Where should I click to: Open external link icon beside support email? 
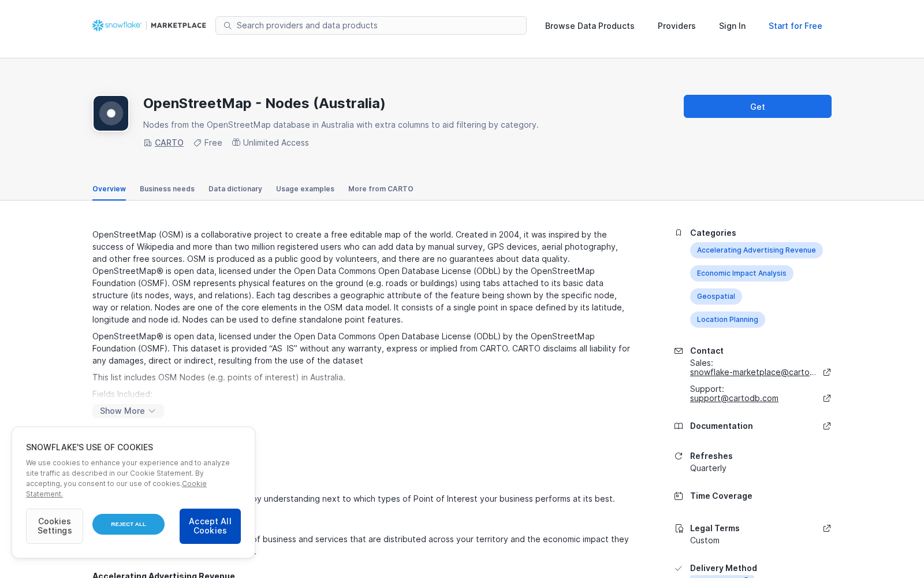827,398
